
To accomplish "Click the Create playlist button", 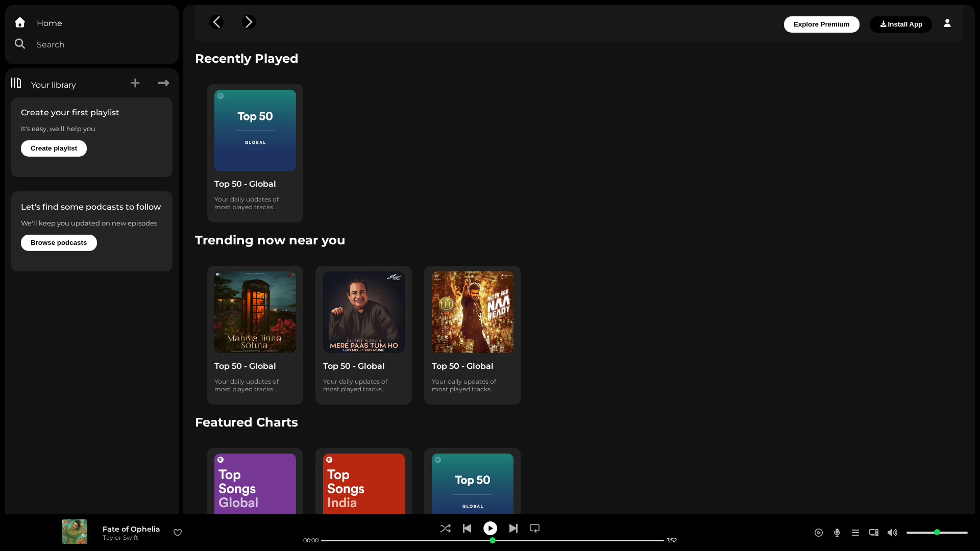I will pyautogui.click(x=54, y=148).
